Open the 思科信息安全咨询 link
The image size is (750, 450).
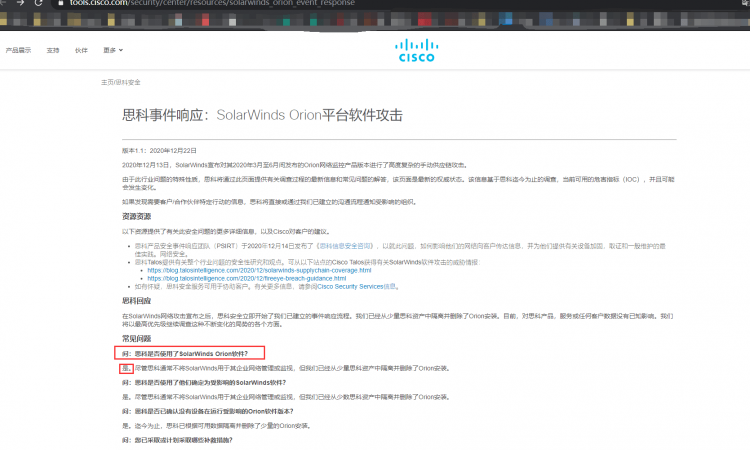click(345, 246)
